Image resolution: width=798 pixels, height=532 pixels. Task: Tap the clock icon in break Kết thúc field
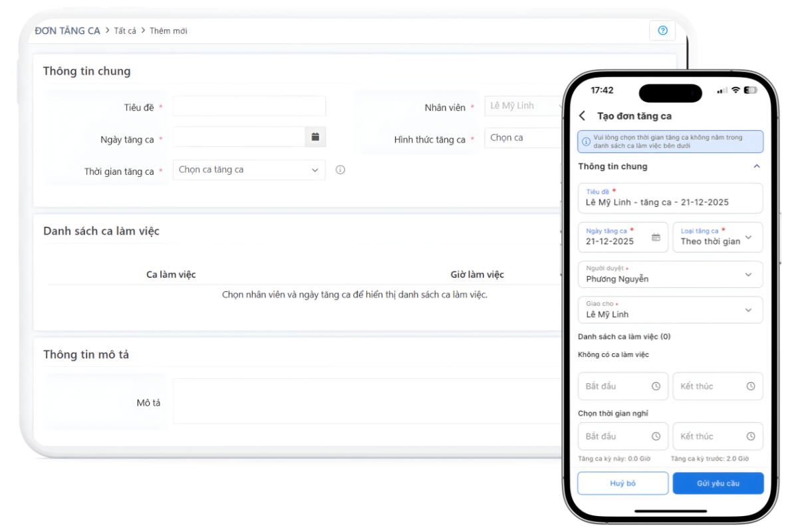pyautogui.click(x=751, y=436)
